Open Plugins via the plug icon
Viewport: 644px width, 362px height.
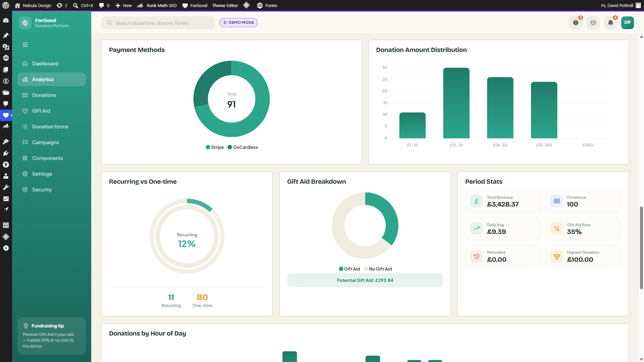(6, 153)
